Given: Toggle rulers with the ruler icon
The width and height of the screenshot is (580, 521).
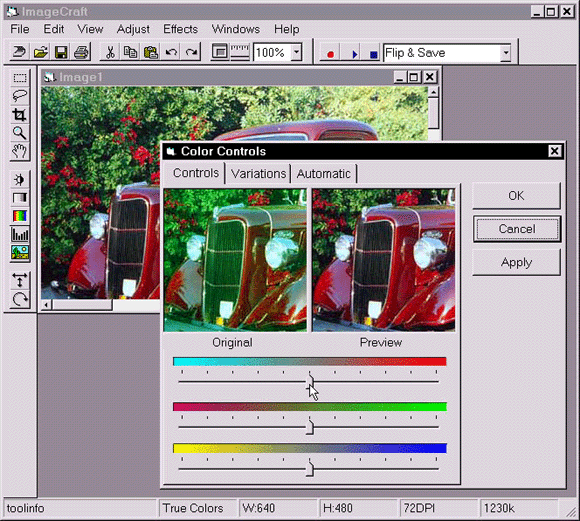Looking at the screenshot, I should click(x=240, y=52).
